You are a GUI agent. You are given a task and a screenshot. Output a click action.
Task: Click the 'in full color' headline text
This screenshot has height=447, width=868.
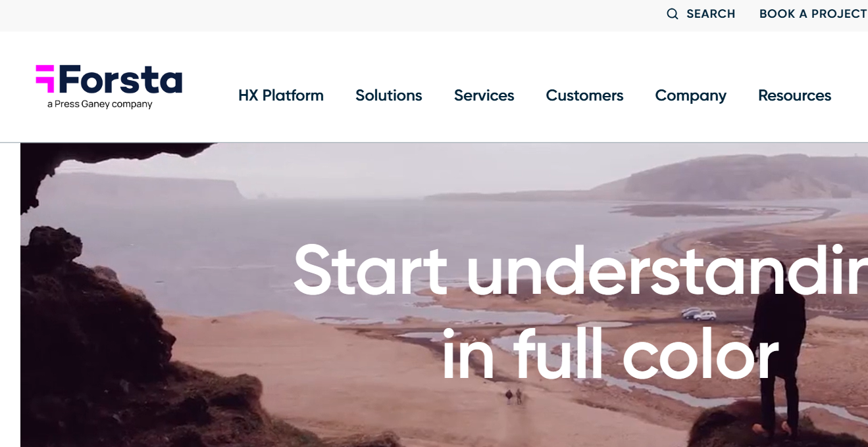point(610,356)
